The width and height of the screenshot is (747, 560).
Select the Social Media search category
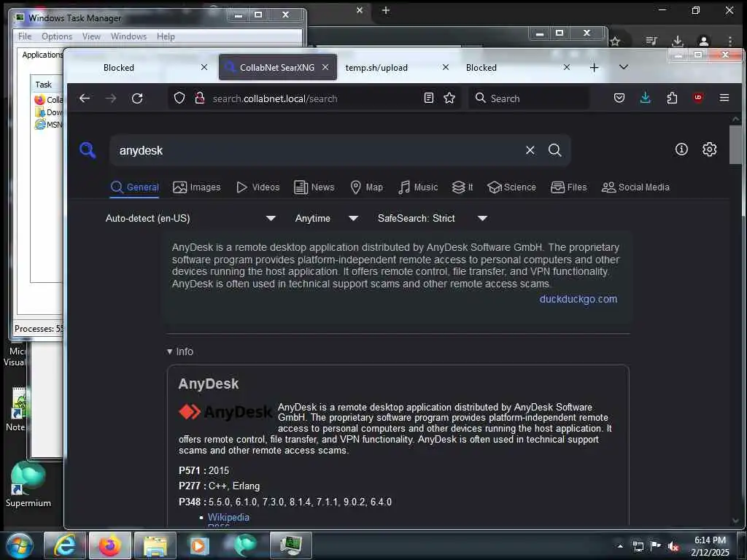tap(635, 187)
